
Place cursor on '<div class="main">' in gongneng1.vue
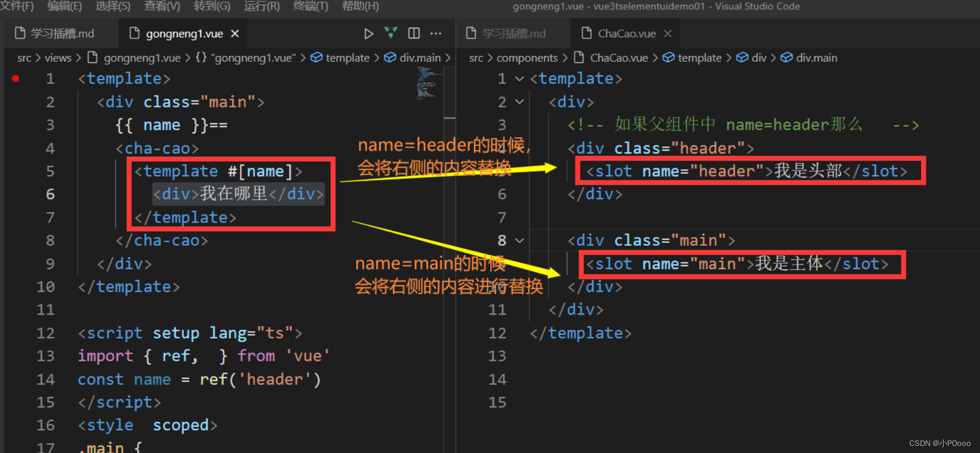(180, 102)
